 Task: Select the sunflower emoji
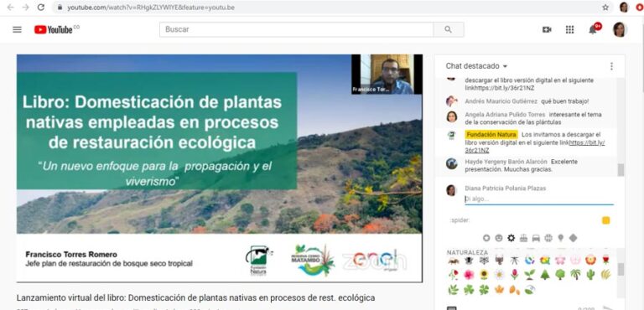pos(484,275)
